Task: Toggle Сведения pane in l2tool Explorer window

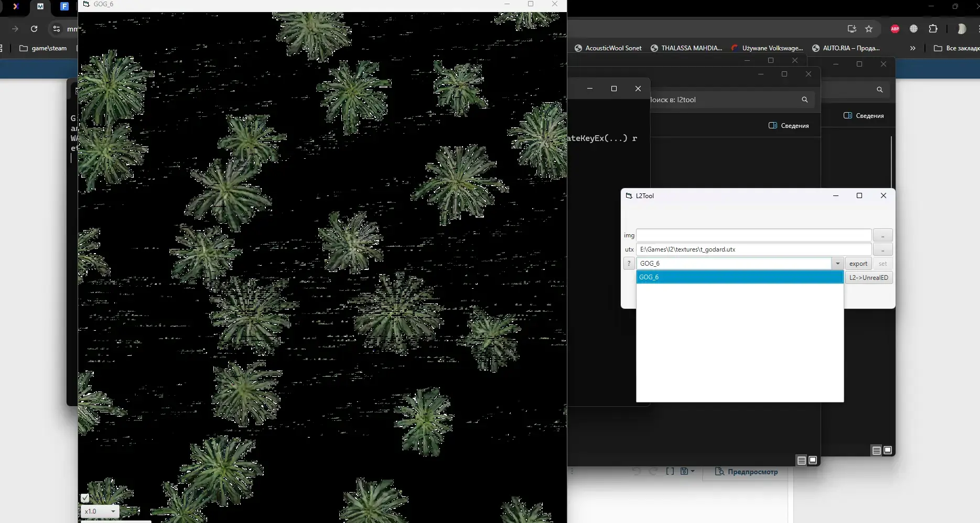Action: (x=789, y=126)
